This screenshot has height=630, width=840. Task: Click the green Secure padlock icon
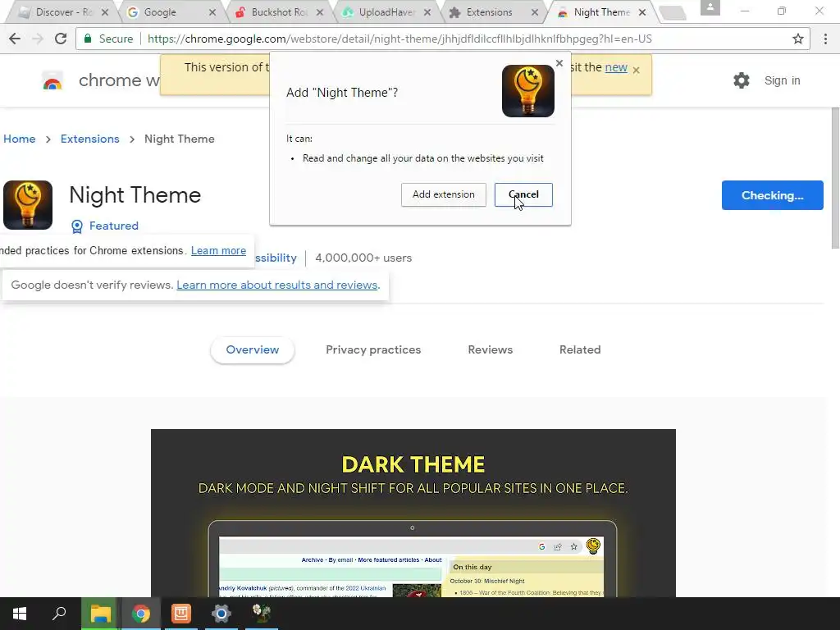(x=88, y=39)
